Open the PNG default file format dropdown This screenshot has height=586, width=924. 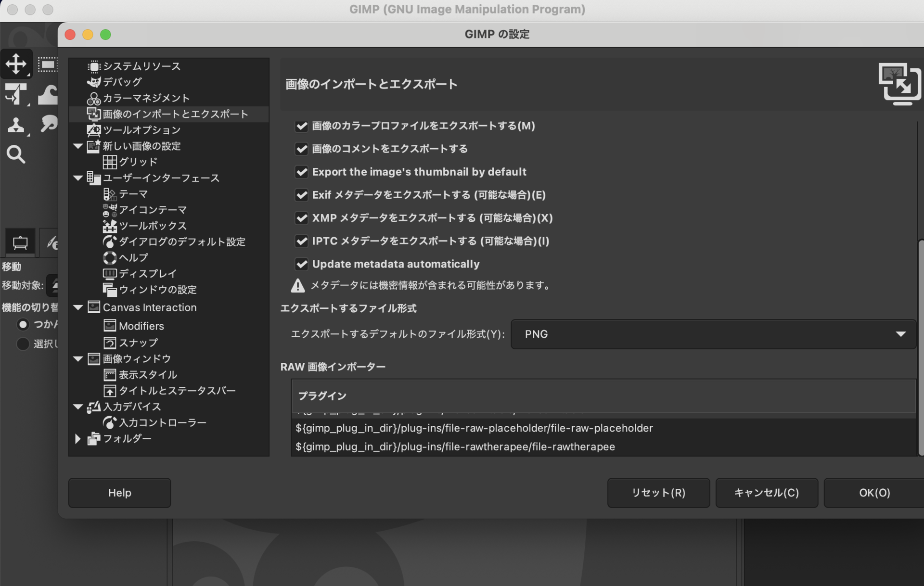point(713,334)
